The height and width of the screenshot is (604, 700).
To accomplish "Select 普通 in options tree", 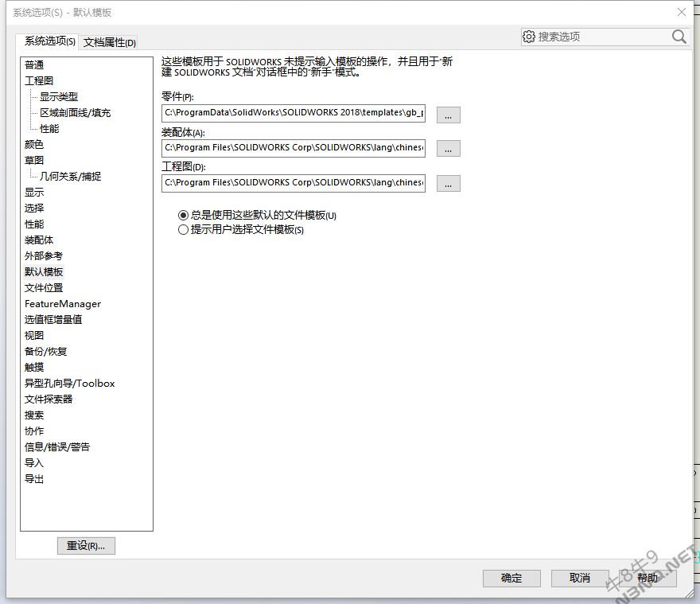I will click(x=34, y=65).
